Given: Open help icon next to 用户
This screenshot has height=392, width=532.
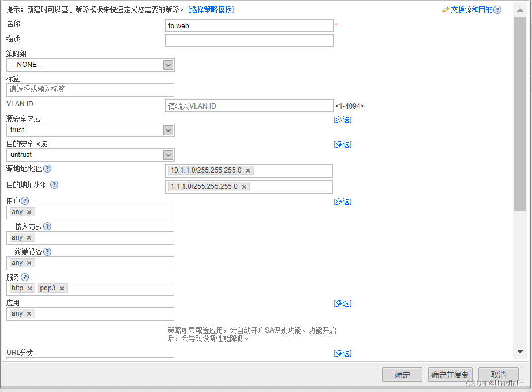Looking at the screenshot, I should coord(25,201).
